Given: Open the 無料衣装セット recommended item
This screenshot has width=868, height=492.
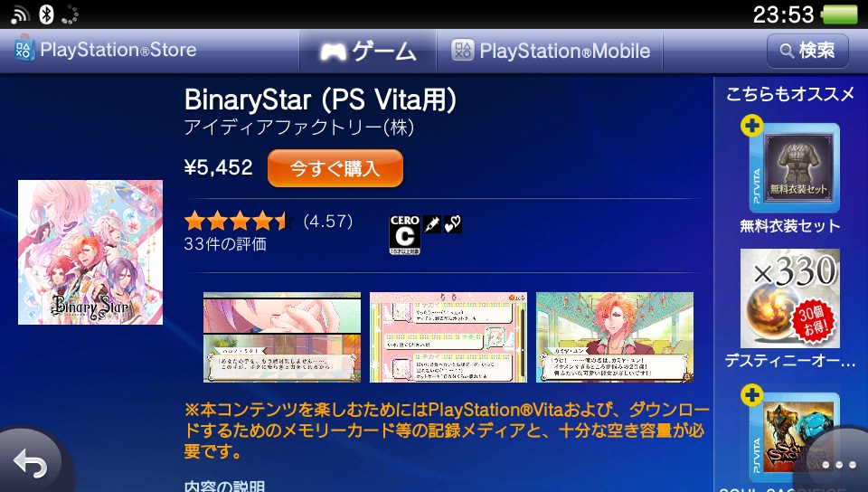Looking at the screenshot, I should [x=790, y=176].
